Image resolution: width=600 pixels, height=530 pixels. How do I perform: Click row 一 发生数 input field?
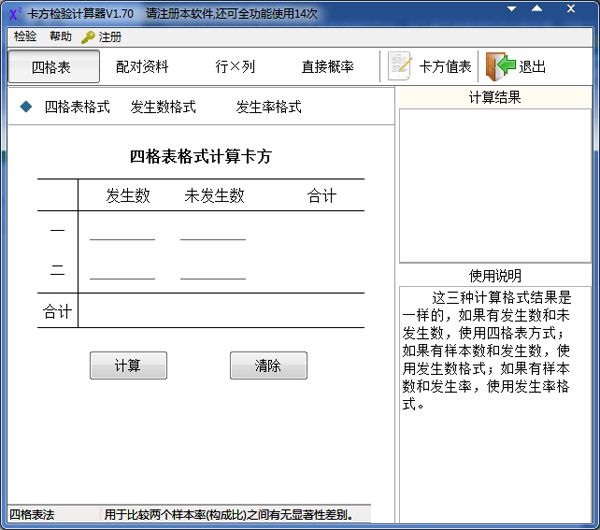click(x=122, y=231)
